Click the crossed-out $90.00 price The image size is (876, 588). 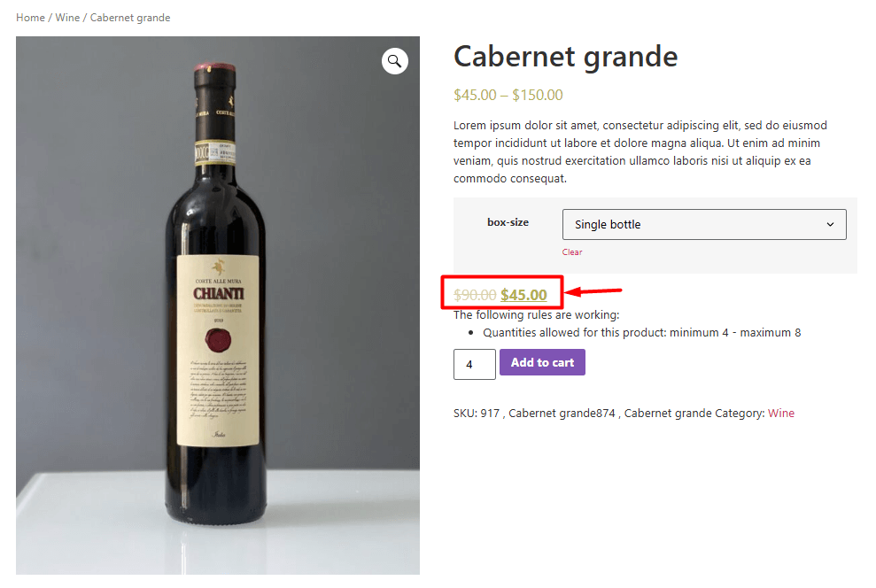click(474, 295)
